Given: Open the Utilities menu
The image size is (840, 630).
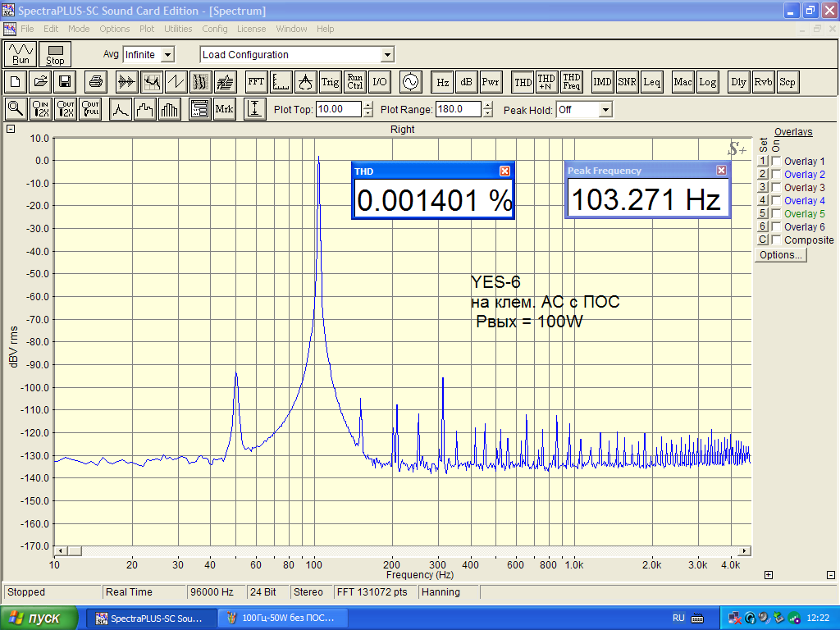Looking at the screenshot, I should pyautogui.click(x=178, y=29).
